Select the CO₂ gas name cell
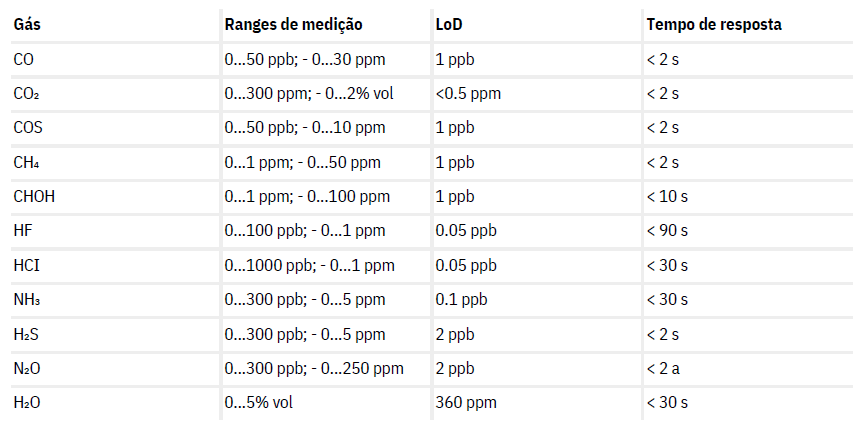Viewport: 862px width, 431px height. [x=26, y=93]
